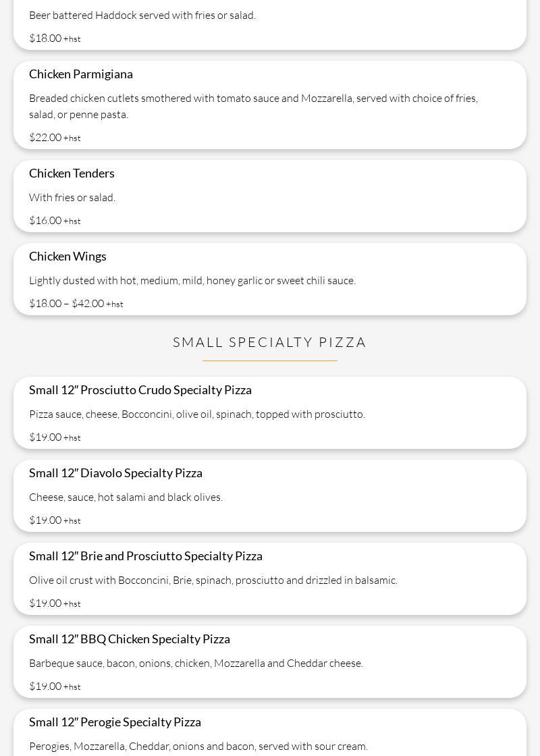Click the Prosciutto Crudo pizza ingredients description
540x756 pixels.
197,414
